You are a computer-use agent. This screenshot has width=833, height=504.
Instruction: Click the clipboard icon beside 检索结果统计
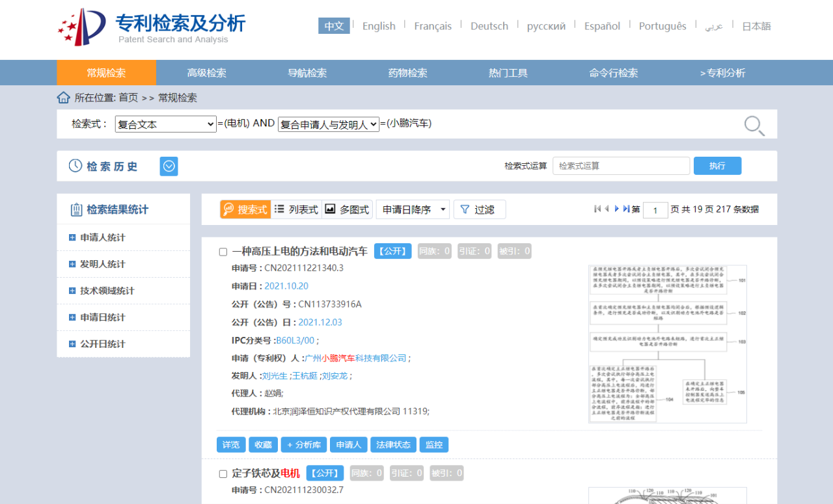click(76, 209)
